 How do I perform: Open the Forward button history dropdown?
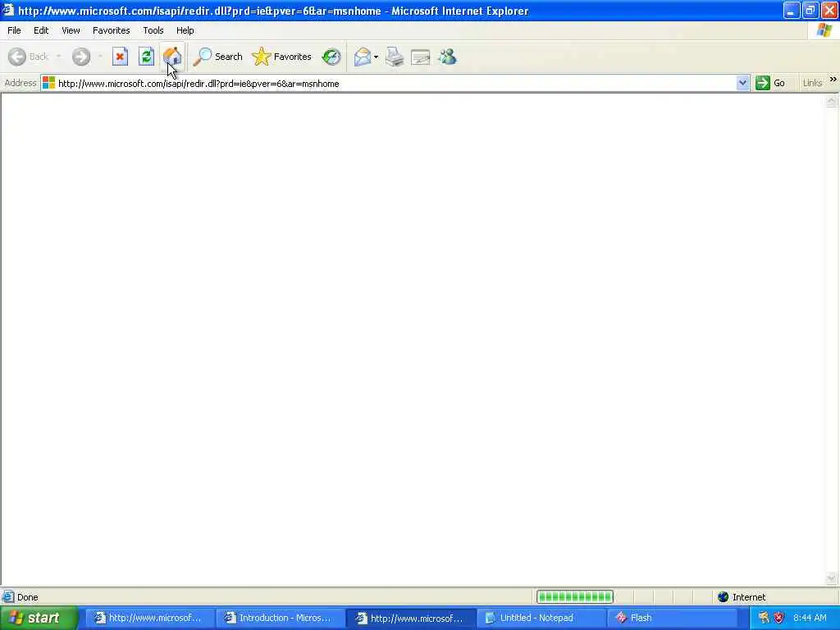coord(100,57)
